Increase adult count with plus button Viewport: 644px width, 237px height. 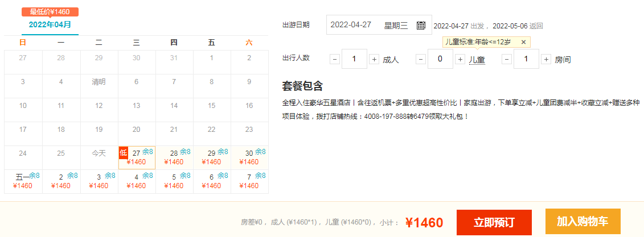374,59
